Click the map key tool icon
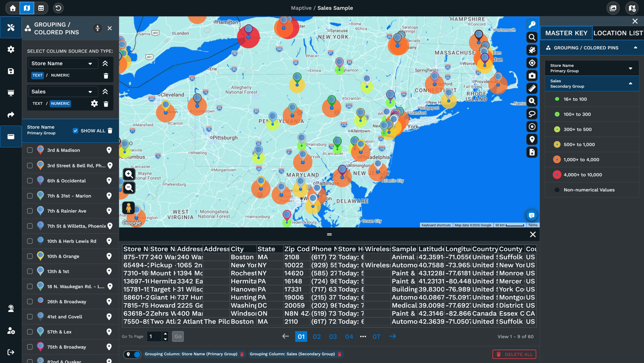 pyautogui.click(x=532, y=24)
